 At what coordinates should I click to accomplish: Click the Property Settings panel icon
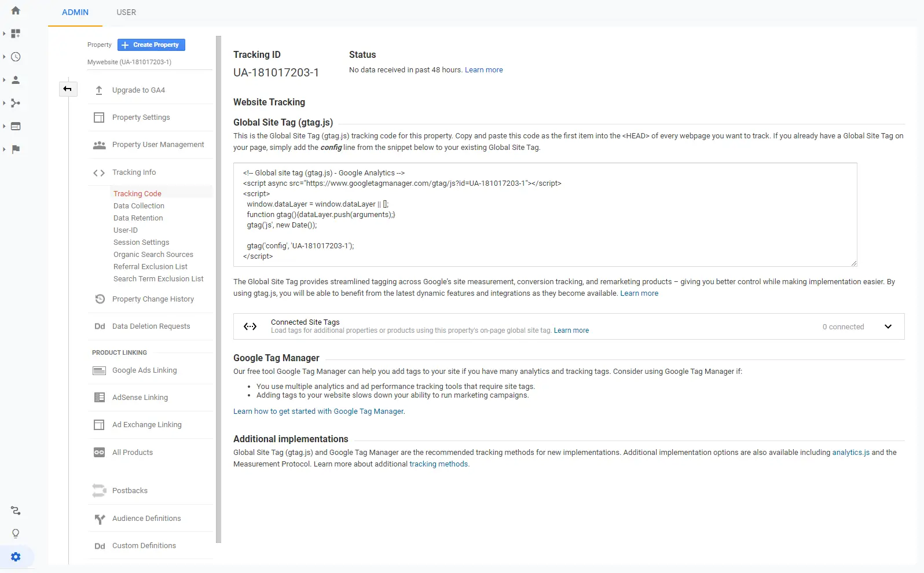(x=99, y=117)
